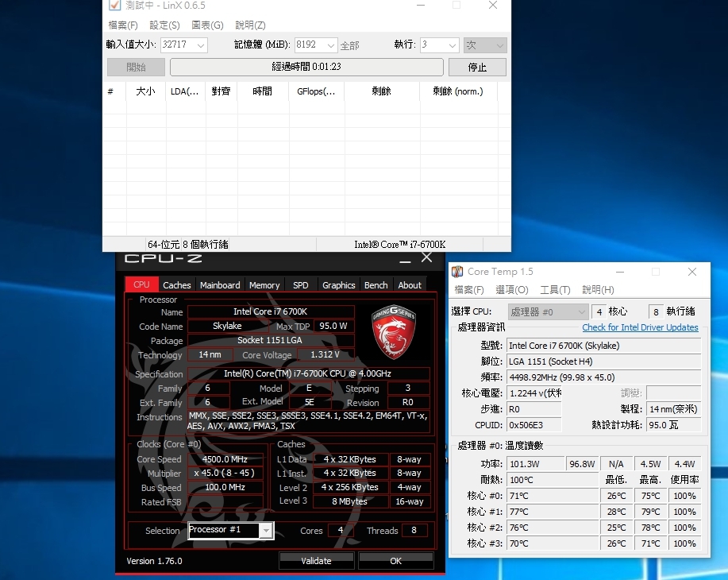The height and width of the screenshot is (580, 728).
Task: Click the 開始 start button in LinX
Action: pyautogui.click(x=136, y=68)
